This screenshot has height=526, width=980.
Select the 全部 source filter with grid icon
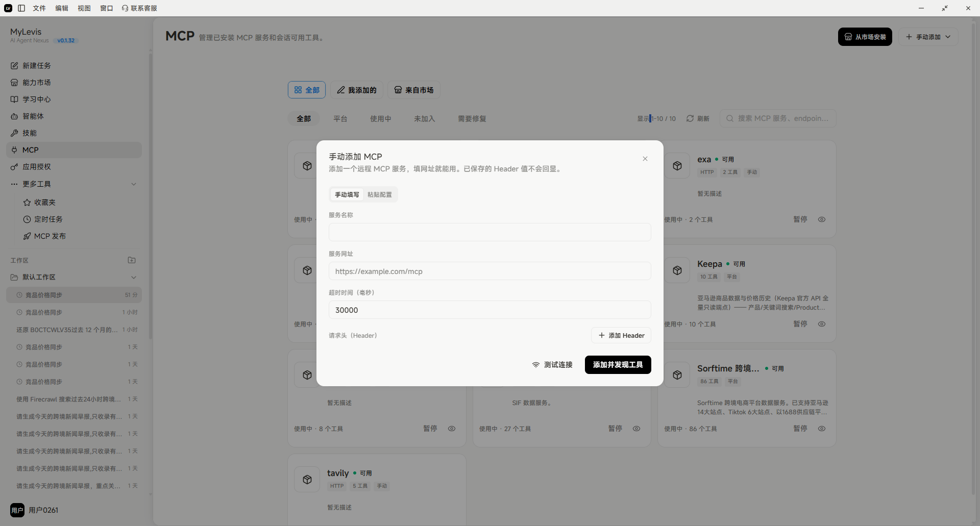[x=307, y=90]
